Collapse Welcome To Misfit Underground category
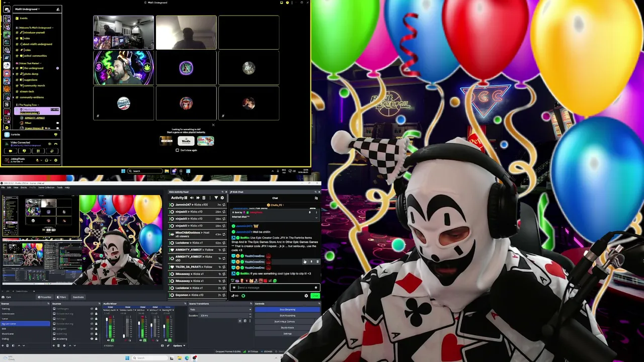This screenshot has width=644, height=362. tap(35, 28)
